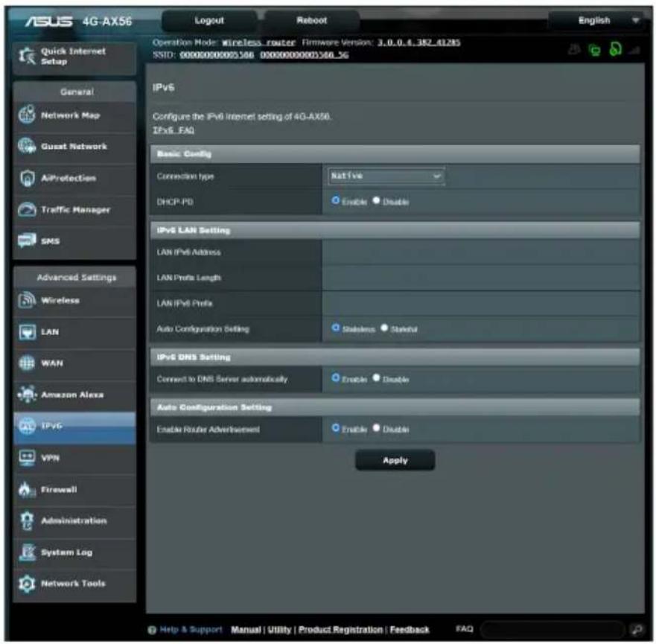Image resolution: width=656 pixels, height=644 pixels.
Task: Click the Wireless signal icon
Action: coord(28,300)
